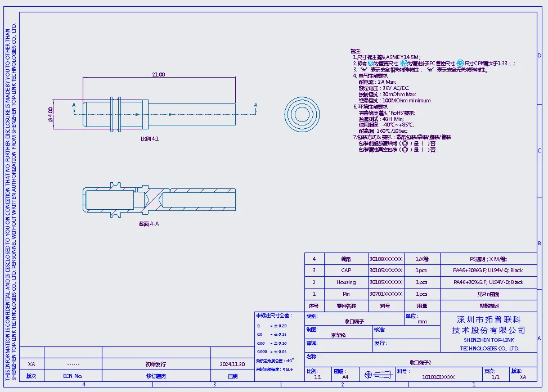Click the Ø4.00 diameter dimension

click(51, 114)
